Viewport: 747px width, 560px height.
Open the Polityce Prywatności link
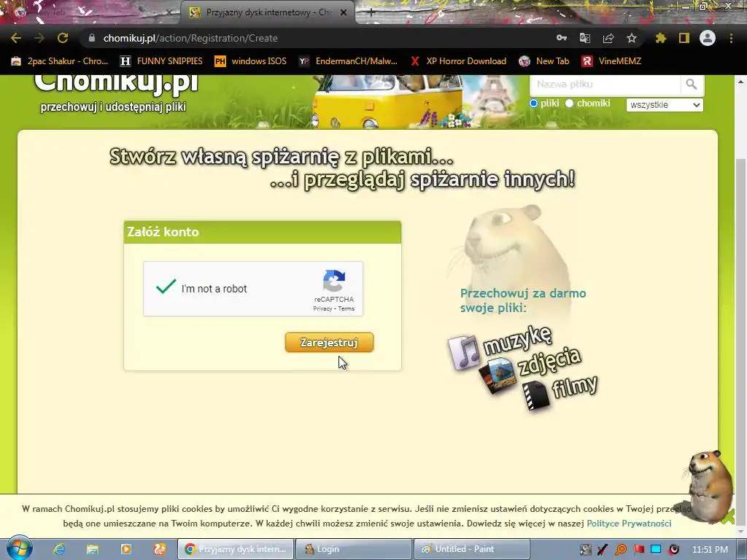(629, 524)
